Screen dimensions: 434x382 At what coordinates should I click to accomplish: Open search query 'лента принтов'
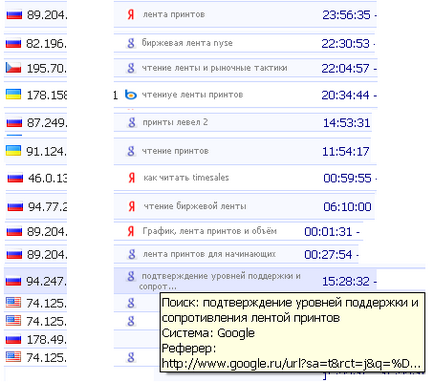tap(174, 15)
